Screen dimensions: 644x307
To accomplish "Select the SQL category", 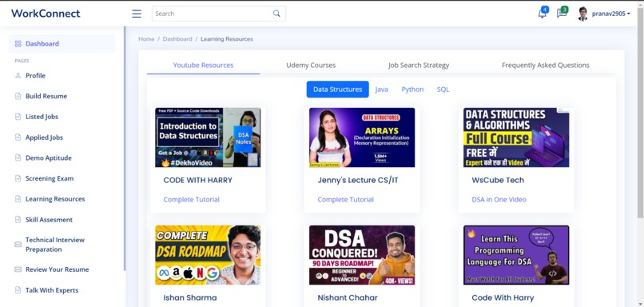I will tap(443, 90).
